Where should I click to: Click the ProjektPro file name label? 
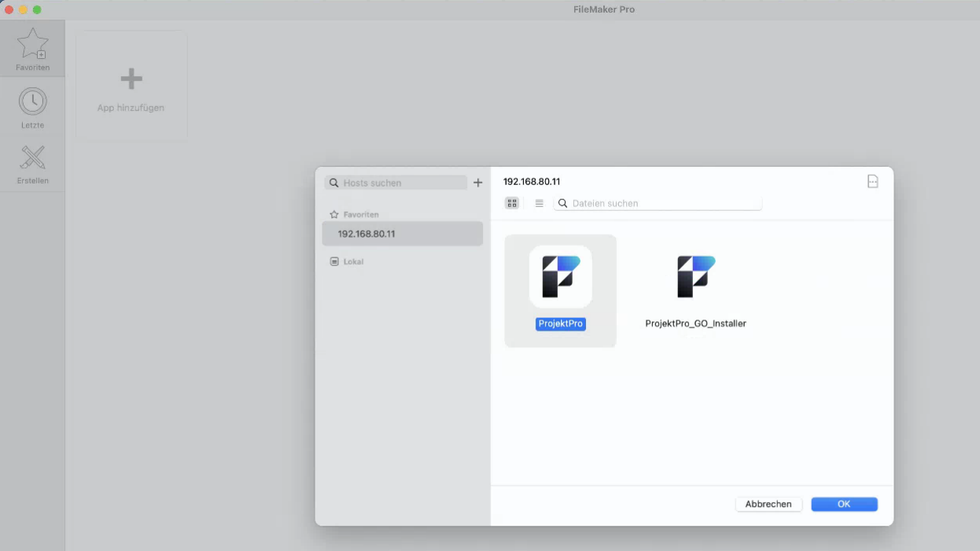pyautogui.click(x=560, y=324)
